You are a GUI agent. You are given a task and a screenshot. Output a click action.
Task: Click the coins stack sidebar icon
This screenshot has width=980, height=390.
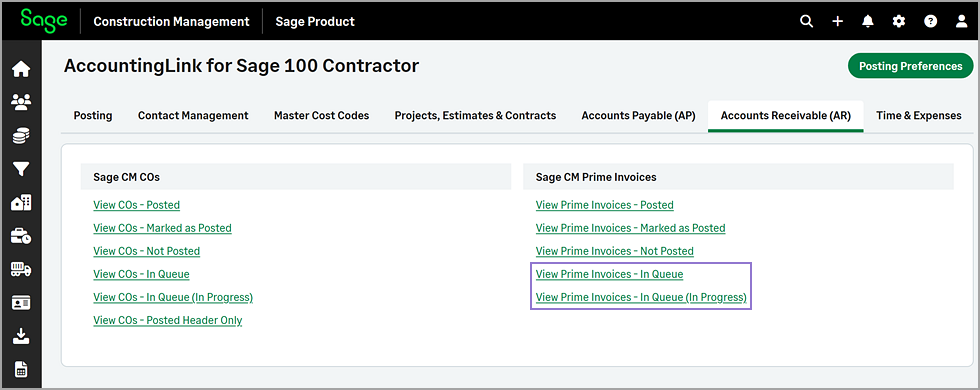(21, 136)
